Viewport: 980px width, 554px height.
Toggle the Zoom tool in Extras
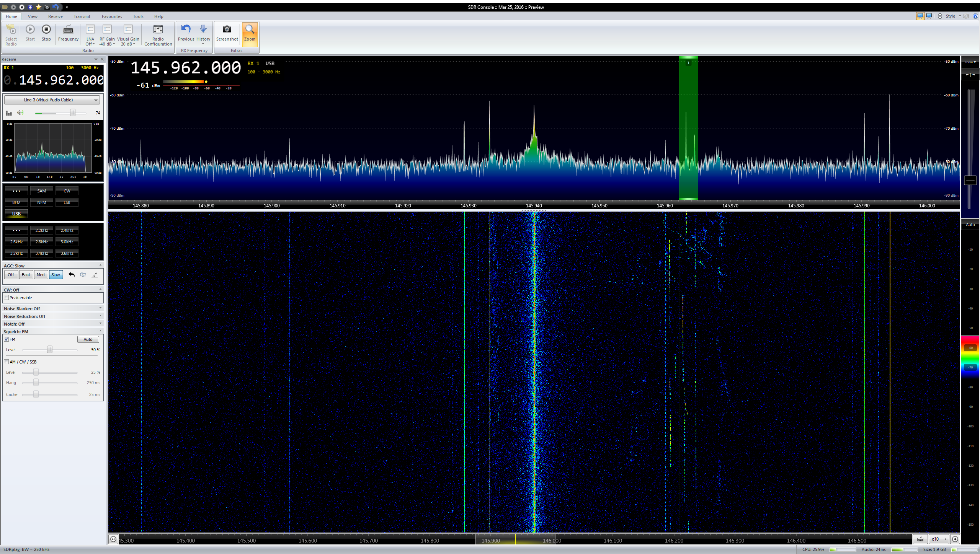tap(250, 34)
